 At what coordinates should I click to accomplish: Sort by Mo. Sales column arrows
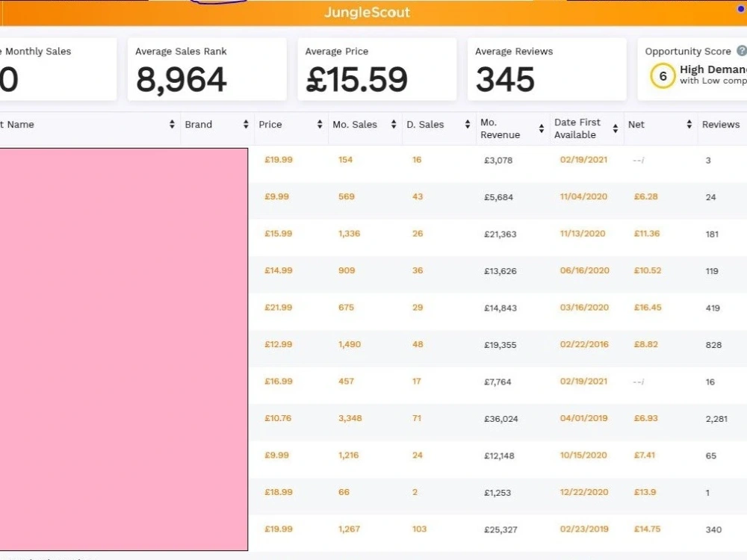(x=394, y=124)
